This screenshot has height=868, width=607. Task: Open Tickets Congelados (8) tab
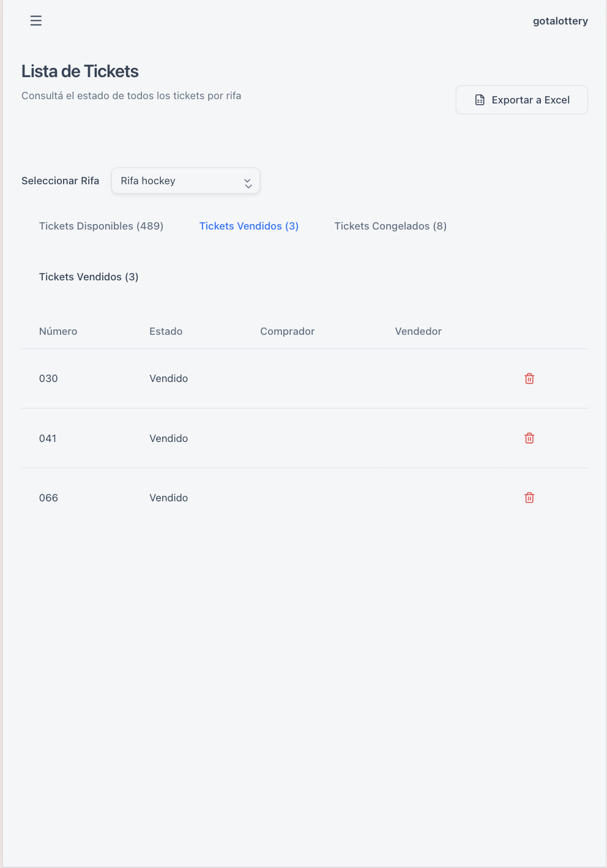390,226
